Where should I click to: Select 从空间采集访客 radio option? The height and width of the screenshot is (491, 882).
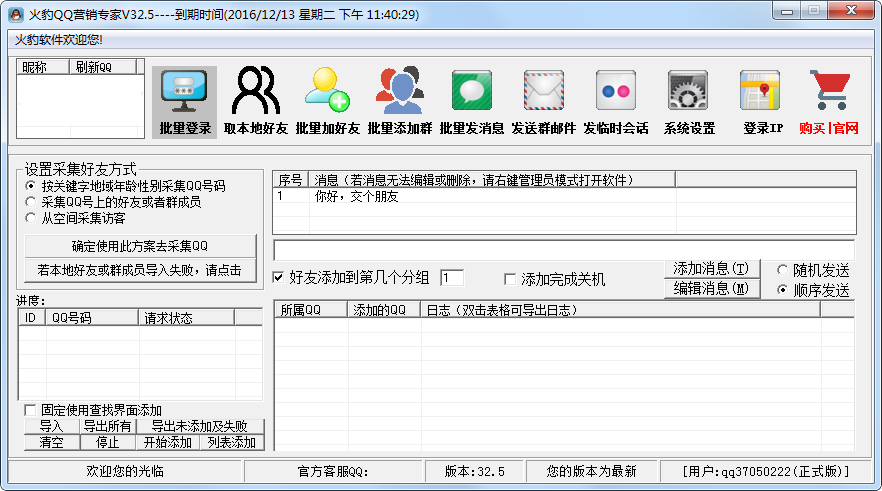[x=31, y=217]
